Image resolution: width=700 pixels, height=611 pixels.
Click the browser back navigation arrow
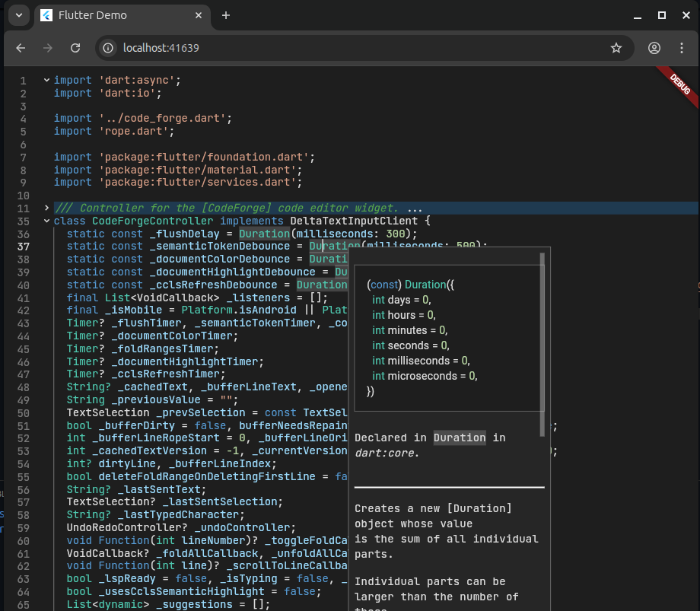point(21,47)
